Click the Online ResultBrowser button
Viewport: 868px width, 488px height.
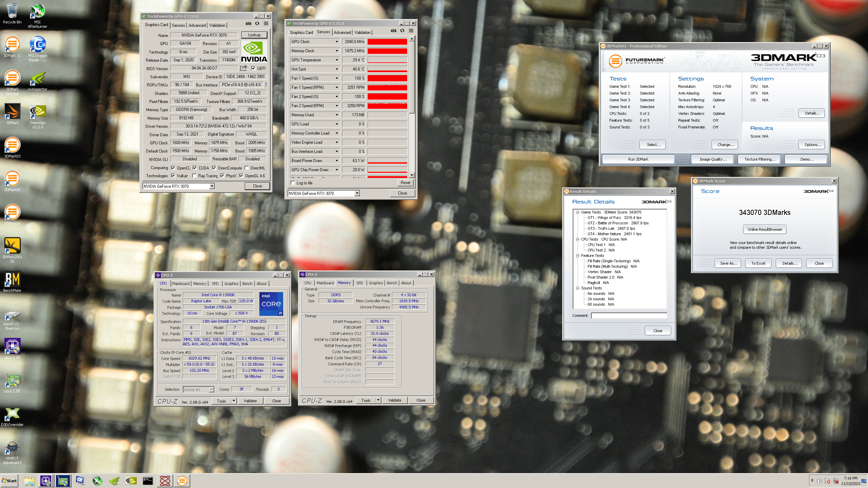765,229
